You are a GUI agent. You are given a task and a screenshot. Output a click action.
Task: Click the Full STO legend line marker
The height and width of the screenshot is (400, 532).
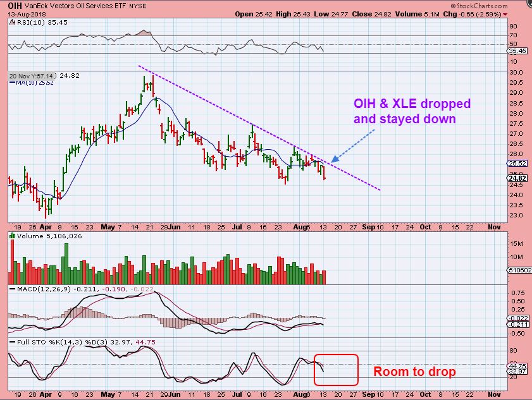point(12,342)
